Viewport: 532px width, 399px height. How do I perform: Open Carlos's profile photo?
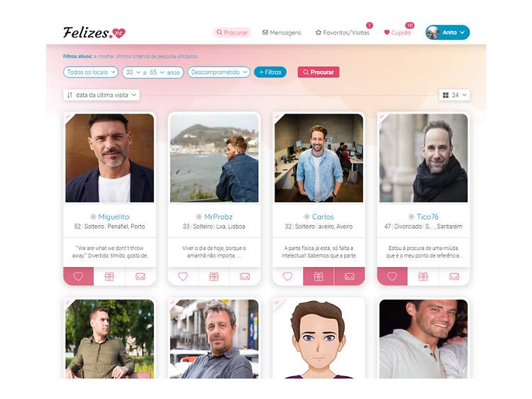point(318,158)
